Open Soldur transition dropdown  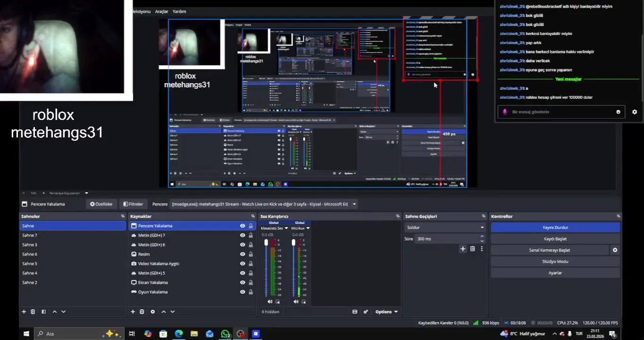point(445,227)
